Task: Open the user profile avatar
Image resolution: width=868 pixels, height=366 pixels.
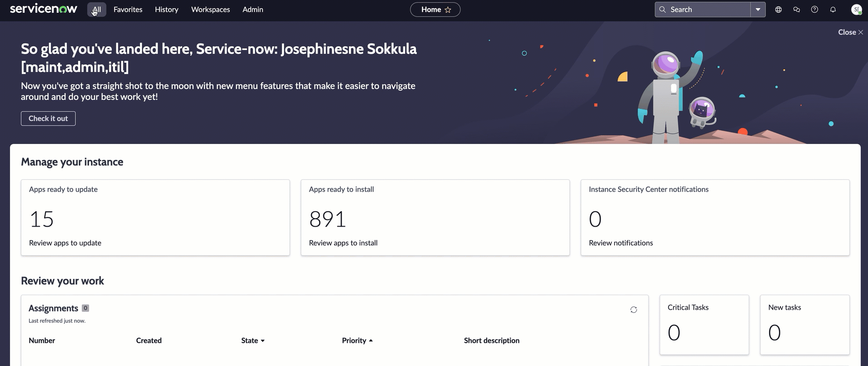Action: click(857, 10)
